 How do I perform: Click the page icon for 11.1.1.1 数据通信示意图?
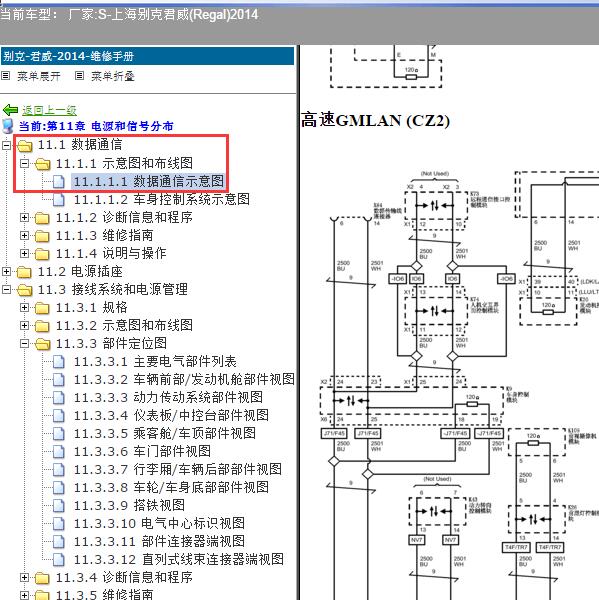(59, 181)
